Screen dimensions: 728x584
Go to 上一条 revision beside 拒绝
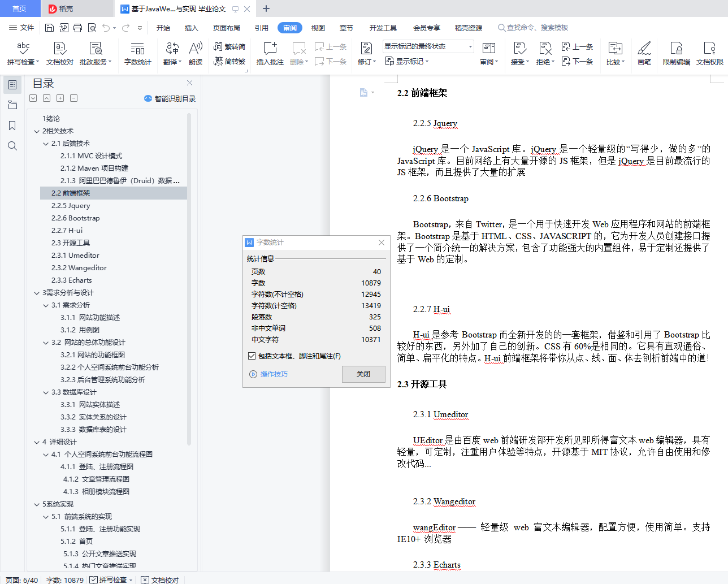pyautogui.click(x=577, y=46)
